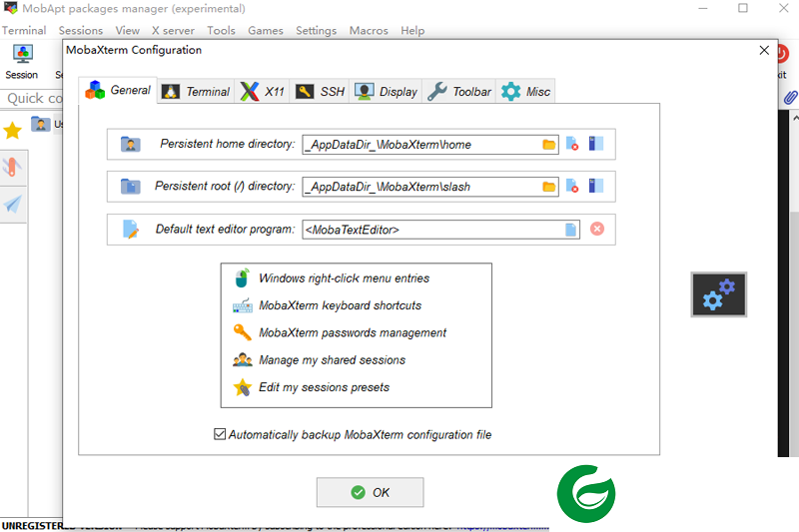The height and width of the screenshot is (532, 799).
Task: Browse folder for persistent root directory
Action: point(548,187)
